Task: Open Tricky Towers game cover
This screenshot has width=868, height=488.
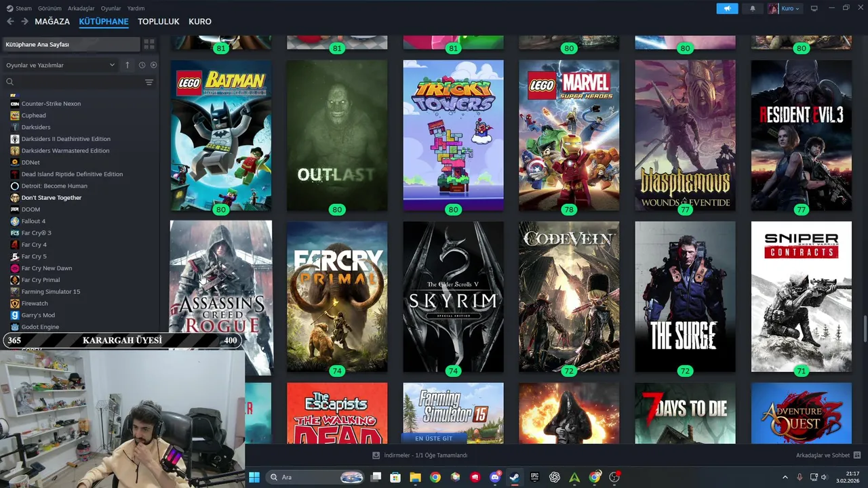Action: [x=453, y=136]
